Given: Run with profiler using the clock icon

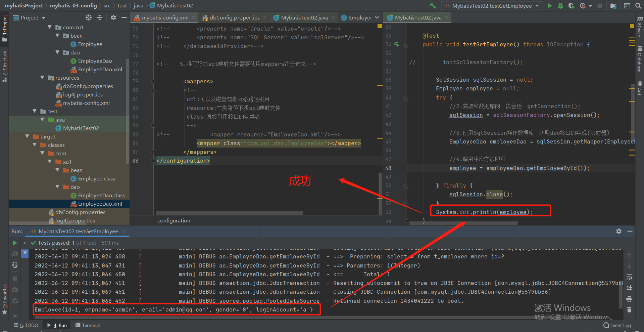Looking at the screenshot, I should tap(583, 6).
